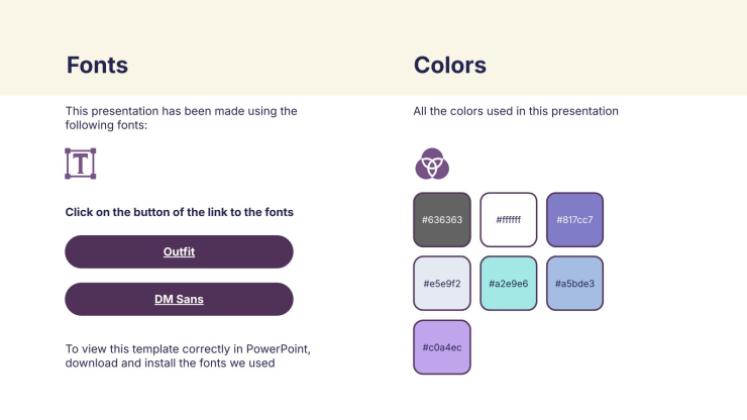Select the dark gray #636363 swatch

click(441, 219)
